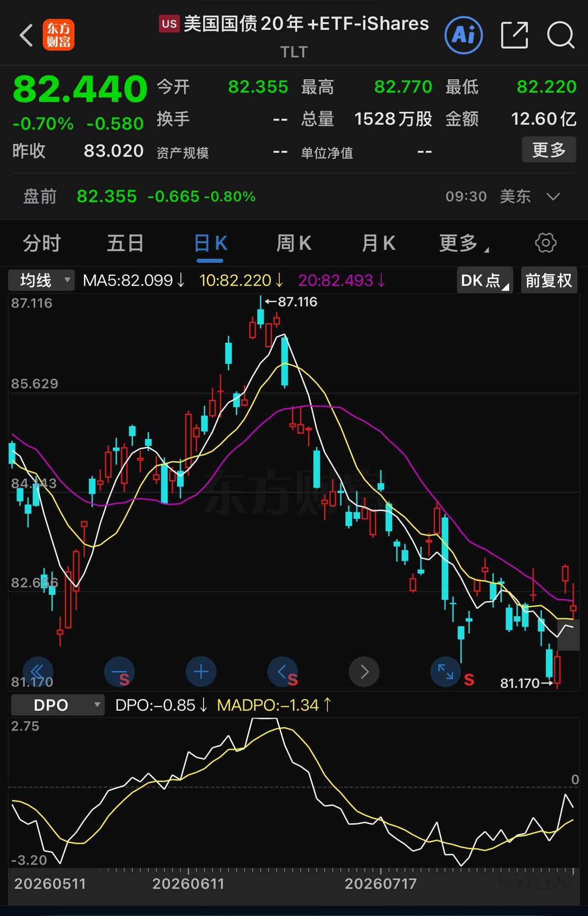Open the DPO indicator dropdown

(58, 705)
